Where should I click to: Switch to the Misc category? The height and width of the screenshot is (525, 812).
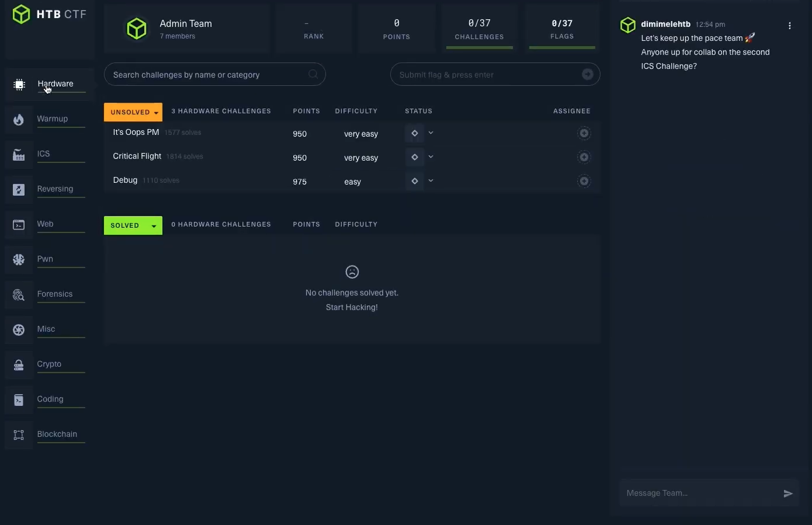pos(50,330)
